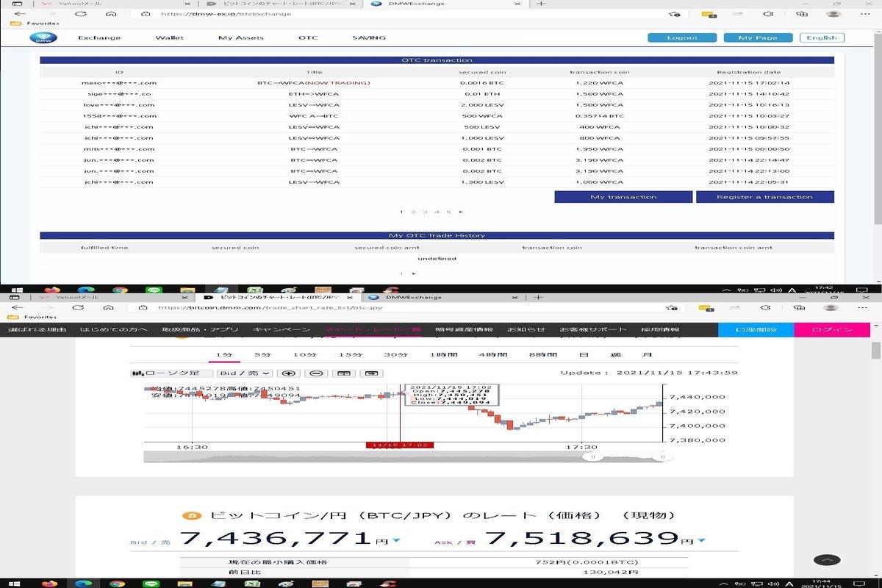Select the sige***@***.co OTC row

pyautogui.click(x=437, y=94)
